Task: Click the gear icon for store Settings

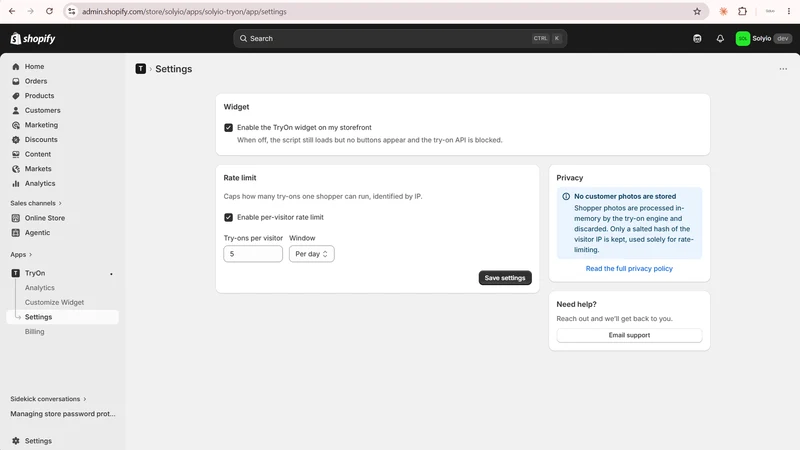Action: (x=16, y=441)
